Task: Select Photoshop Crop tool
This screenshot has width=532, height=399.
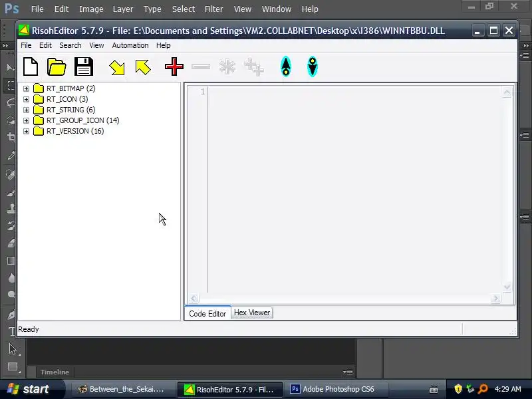Action: click(x=11, y=137)
